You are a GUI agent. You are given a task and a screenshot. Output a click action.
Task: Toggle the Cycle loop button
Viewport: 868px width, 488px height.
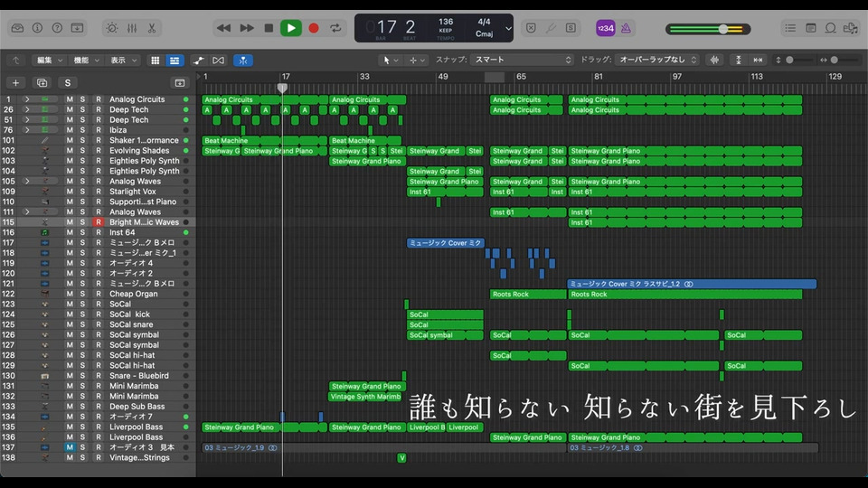point(336,28)
